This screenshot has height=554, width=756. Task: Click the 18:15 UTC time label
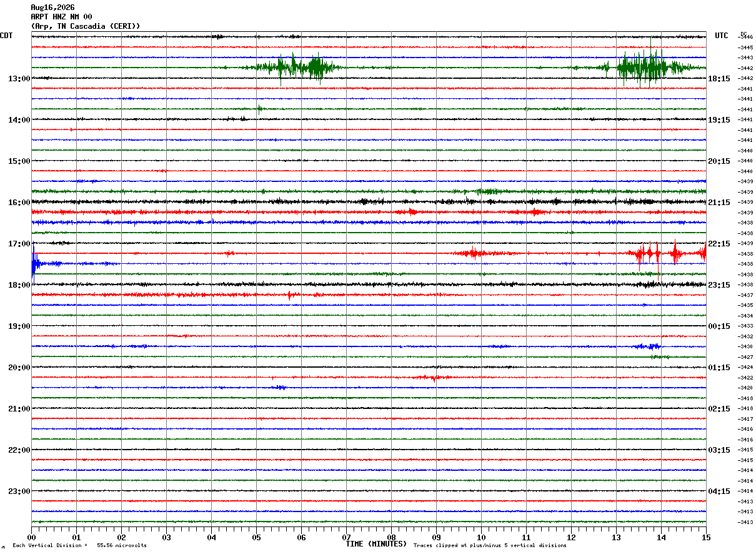coord(719,79)
